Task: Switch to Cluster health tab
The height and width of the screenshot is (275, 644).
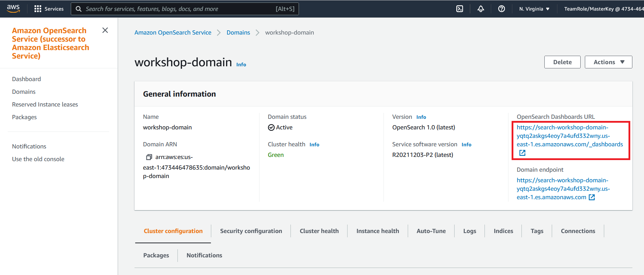Action: point(319,231)
